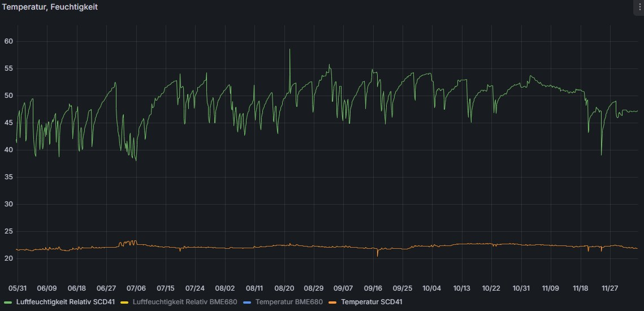Open the panel's three-dot menu
Viewport: 644px width, 311px height.
[x=639, y=7]
